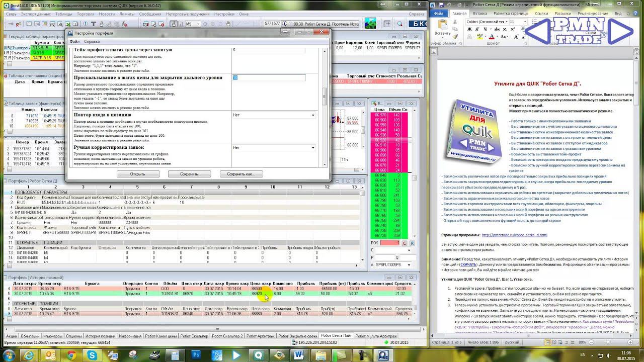The image size is (644, 362).
Task: Open the Настройки menu in QUIK
Action: click(x=224, y=14)
